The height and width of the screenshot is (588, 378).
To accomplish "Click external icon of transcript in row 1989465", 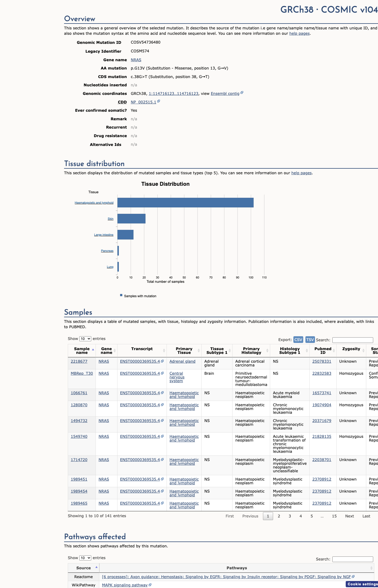I will point(162,503).
